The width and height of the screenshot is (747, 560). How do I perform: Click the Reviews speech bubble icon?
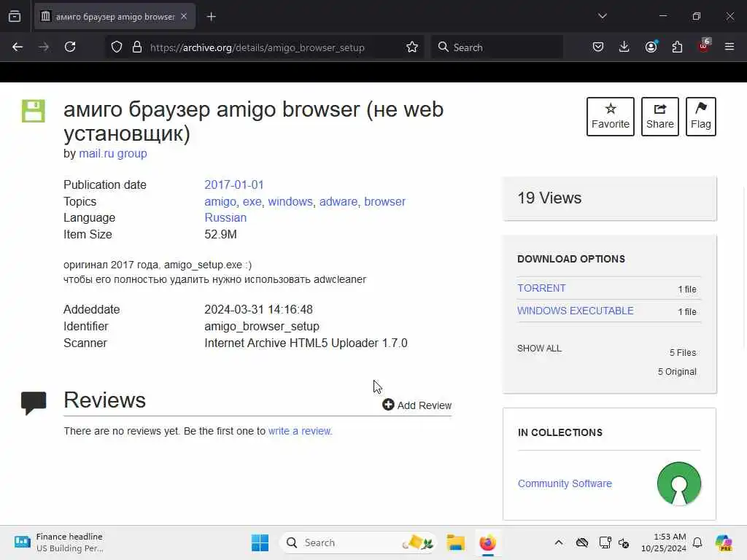tap(34, 402)
